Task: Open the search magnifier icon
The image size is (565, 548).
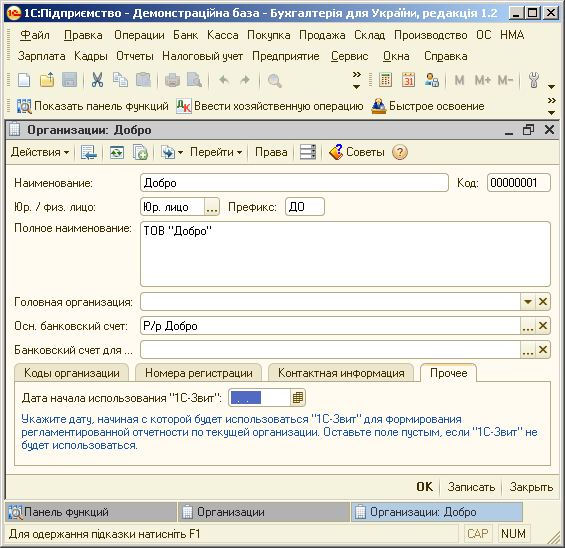Action: point(275,81)
